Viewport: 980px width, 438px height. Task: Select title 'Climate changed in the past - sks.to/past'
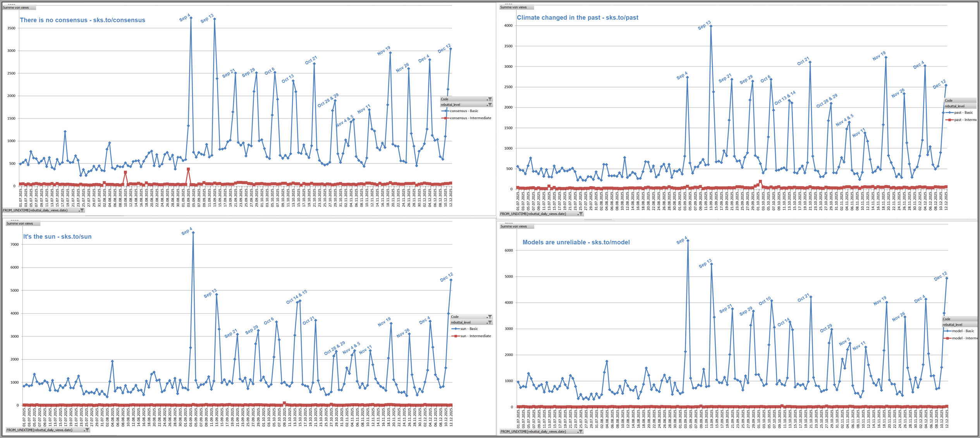(577, 17)
